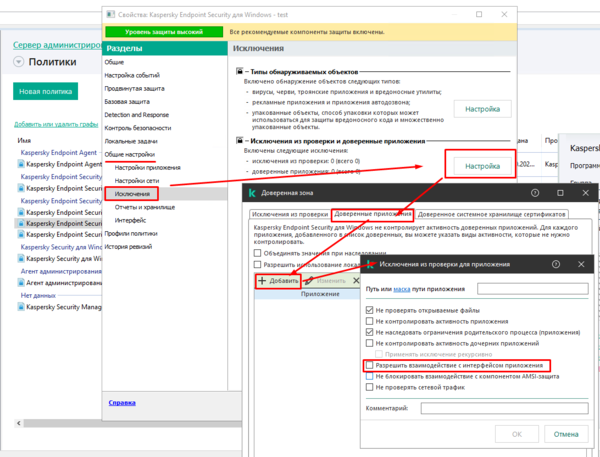Open Настройки приложения subsection
Screen dimensions: 600x457
tap(147, 168)
